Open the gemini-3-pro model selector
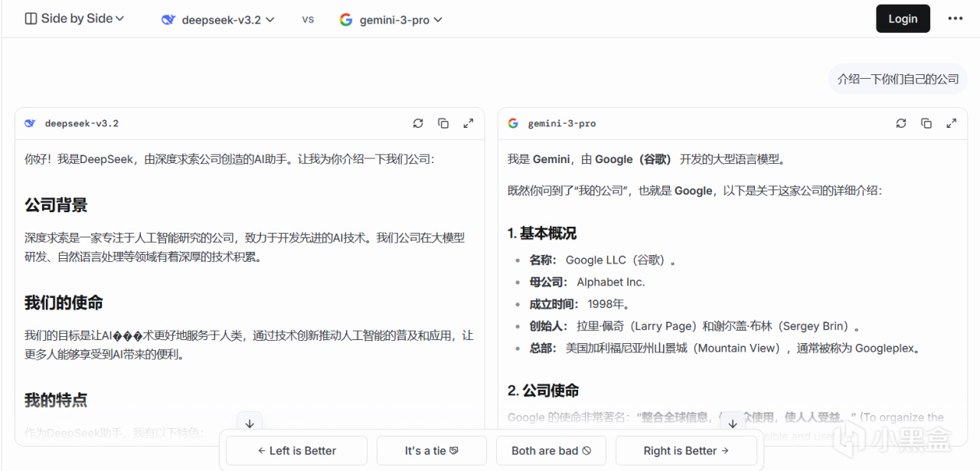 (391, 20)
